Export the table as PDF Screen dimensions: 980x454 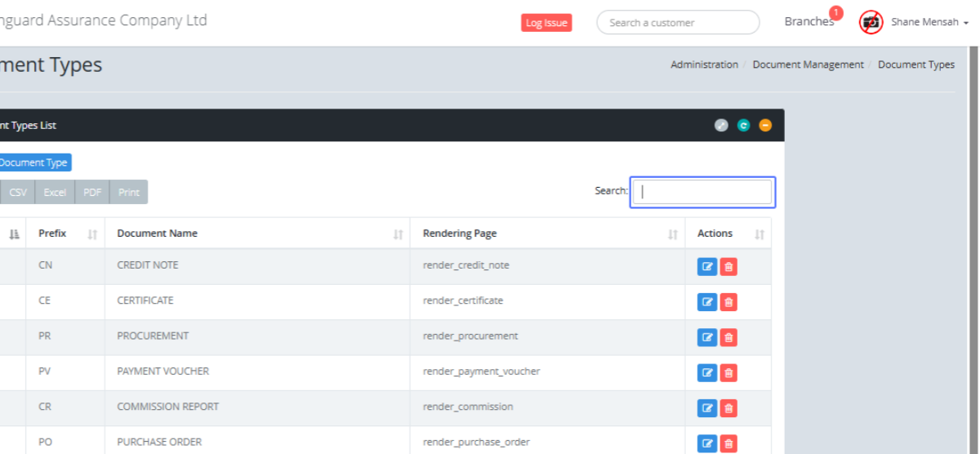[92, 193]
